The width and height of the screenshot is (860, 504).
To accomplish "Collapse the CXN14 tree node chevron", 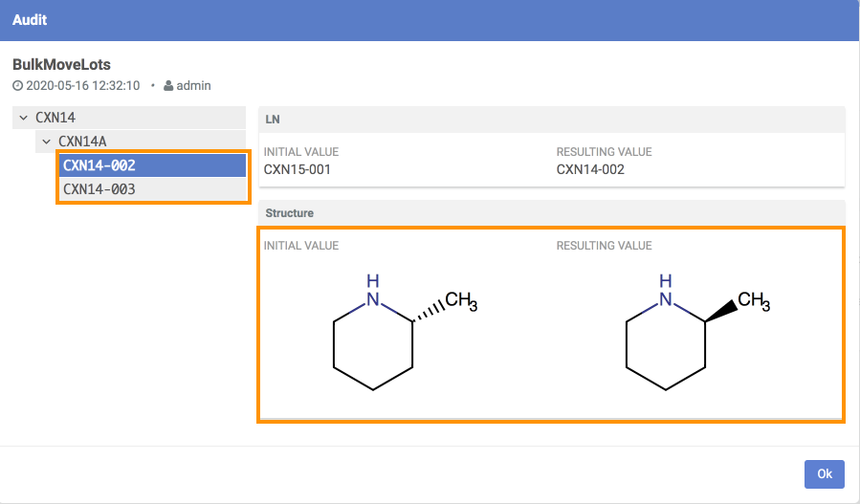I will pyautogui.click(x=23, y=118).
